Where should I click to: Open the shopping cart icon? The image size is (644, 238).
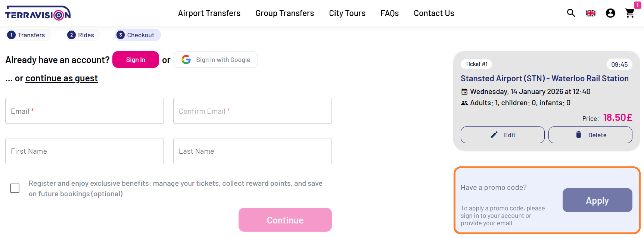point(630,13)
